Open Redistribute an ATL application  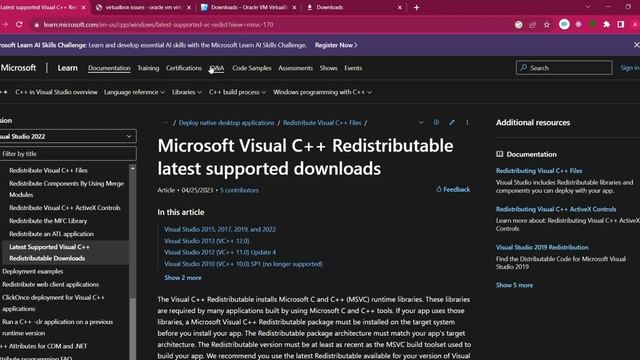click(x=51, y=234)
